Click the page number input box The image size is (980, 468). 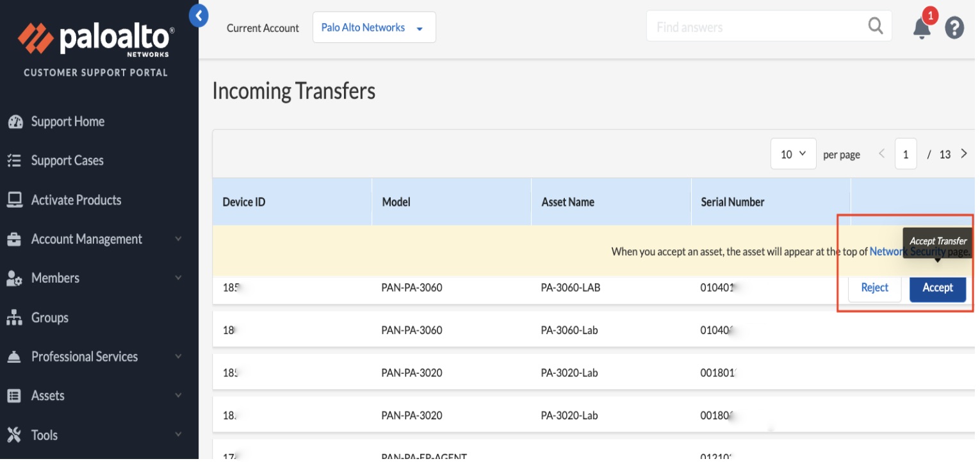click(x=905, y=154)
